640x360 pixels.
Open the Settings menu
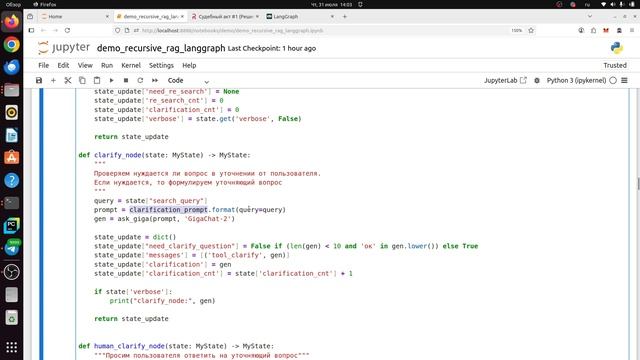[x=161, y=65]
